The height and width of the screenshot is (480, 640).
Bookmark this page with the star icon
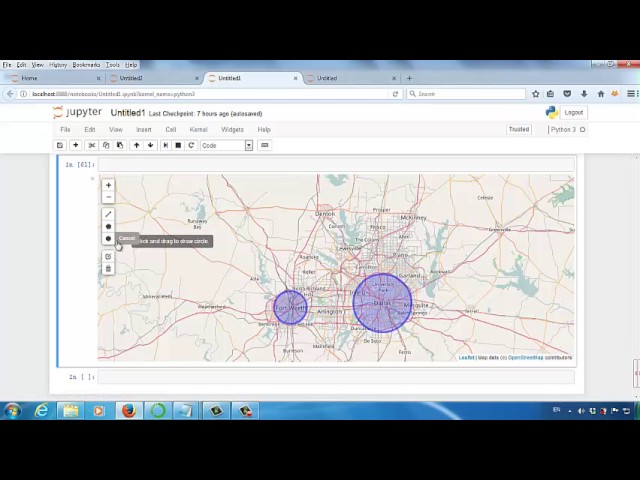[536, 94]
